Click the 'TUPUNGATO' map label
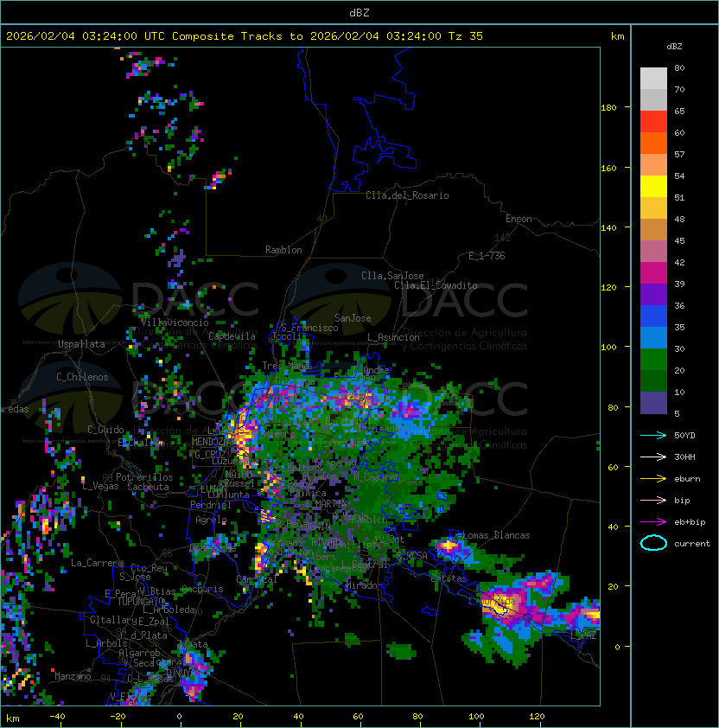 point(141,601)
